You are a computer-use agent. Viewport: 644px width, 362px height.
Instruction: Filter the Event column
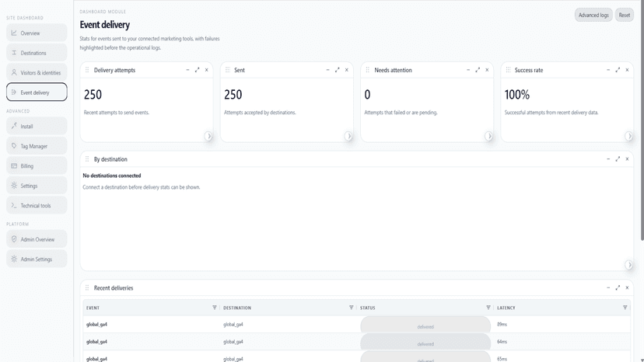pyautogui.click(x=215, y=308)
